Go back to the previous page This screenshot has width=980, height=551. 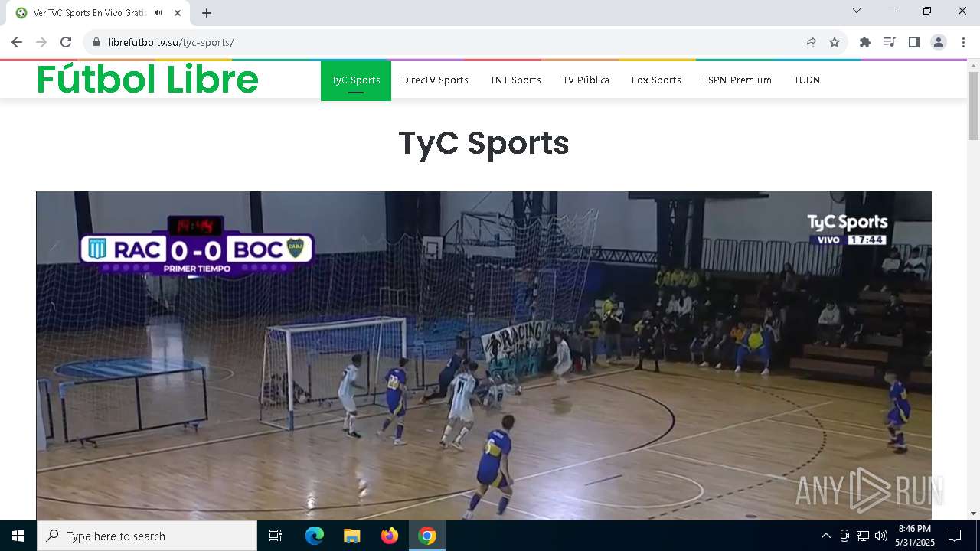point(17,42)
